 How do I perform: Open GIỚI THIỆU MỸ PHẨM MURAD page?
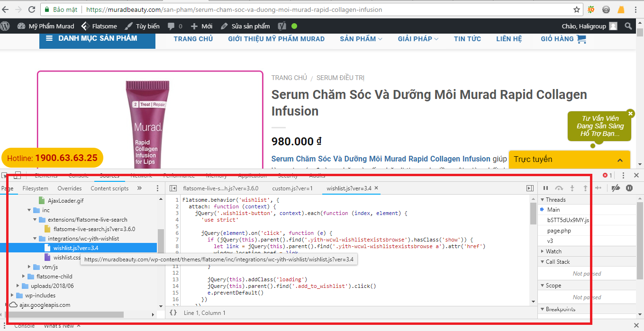(276, 39)
